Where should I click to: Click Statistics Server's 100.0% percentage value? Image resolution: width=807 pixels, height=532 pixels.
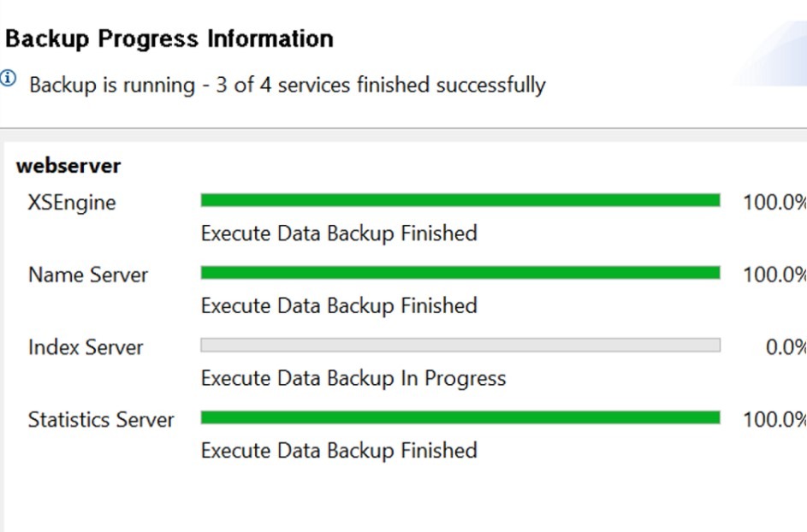click(x=774, y=420)
